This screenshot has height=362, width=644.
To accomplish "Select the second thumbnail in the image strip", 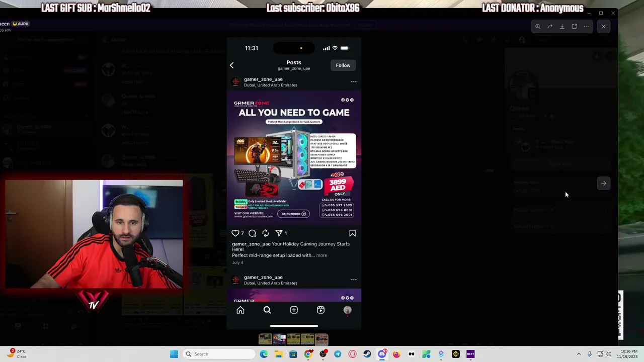I will (x=279, y=340).
